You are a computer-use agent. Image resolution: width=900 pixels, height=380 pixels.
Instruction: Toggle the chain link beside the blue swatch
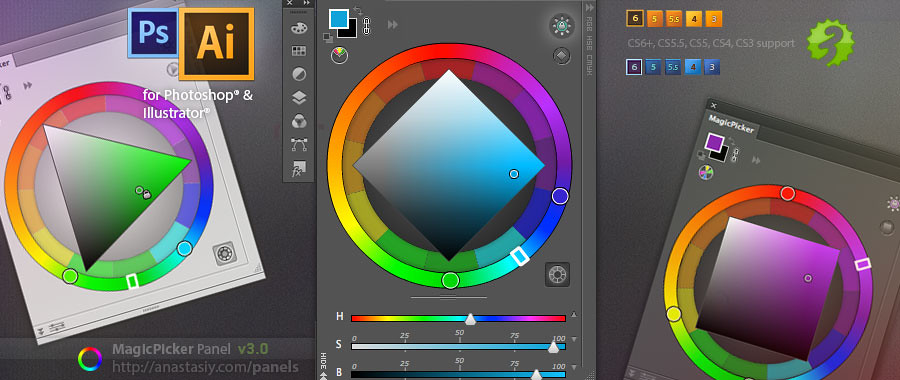click(x=367, y=25)
